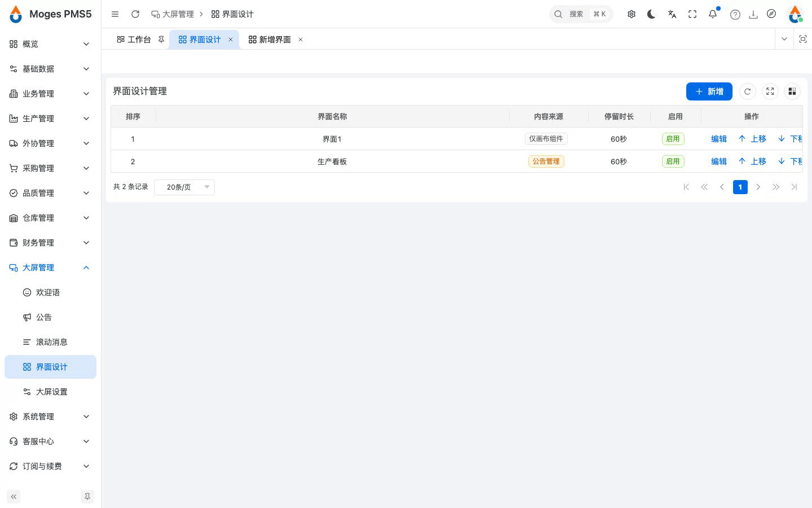This screenshot has width=812, height=508.
Task: Click the pin icon on 工作台 tab
Action: point(161,40)
